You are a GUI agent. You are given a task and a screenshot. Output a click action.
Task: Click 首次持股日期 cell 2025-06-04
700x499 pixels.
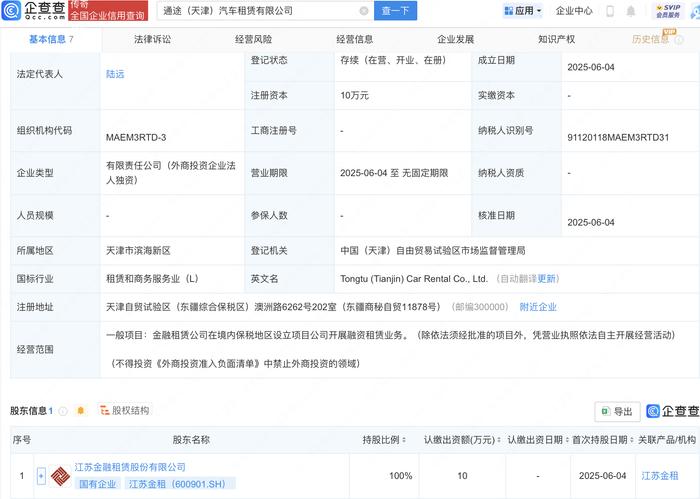(602, 476)
